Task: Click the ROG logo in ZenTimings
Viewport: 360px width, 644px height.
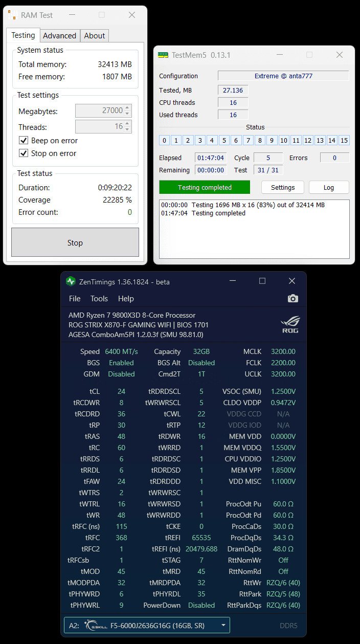Action: pos(290,325)
